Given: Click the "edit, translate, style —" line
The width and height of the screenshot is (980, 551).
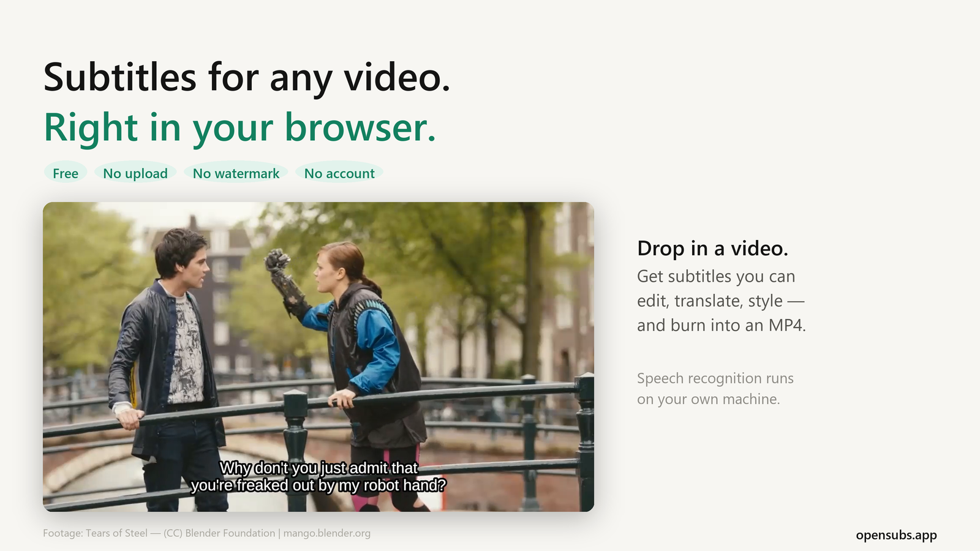Looking at the screenshot, I should (720, 301).
